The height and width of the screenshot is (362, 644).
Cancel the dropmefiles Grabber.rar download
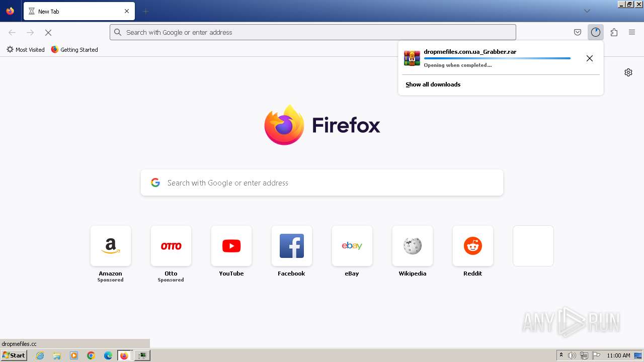tap(590, 58)
